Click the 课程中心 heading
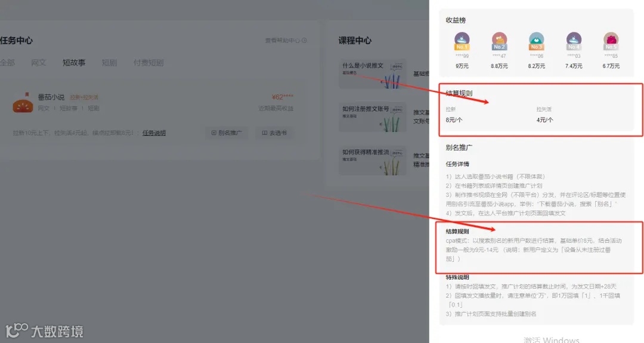This screenshot has height=343, width=644. pyautogui.click(x=355, y=41)
